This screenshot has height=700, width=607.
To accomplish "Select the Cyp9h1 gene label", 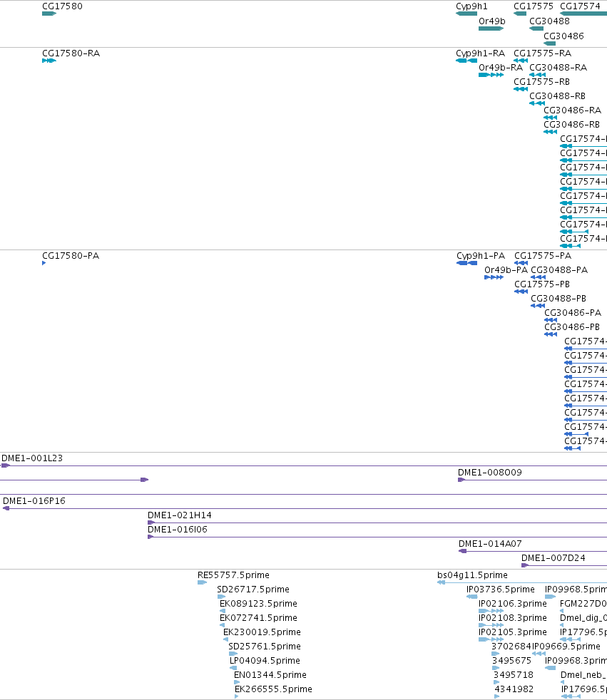I will coord(471,6).
